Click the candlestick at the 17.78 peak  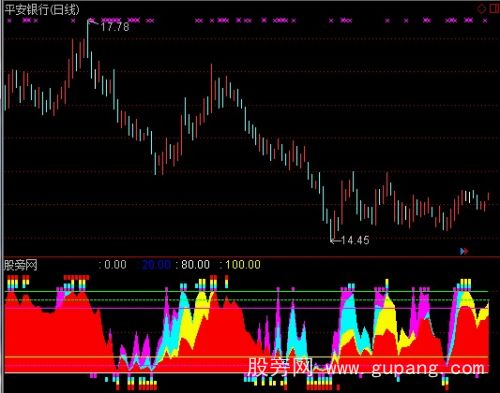88,39
